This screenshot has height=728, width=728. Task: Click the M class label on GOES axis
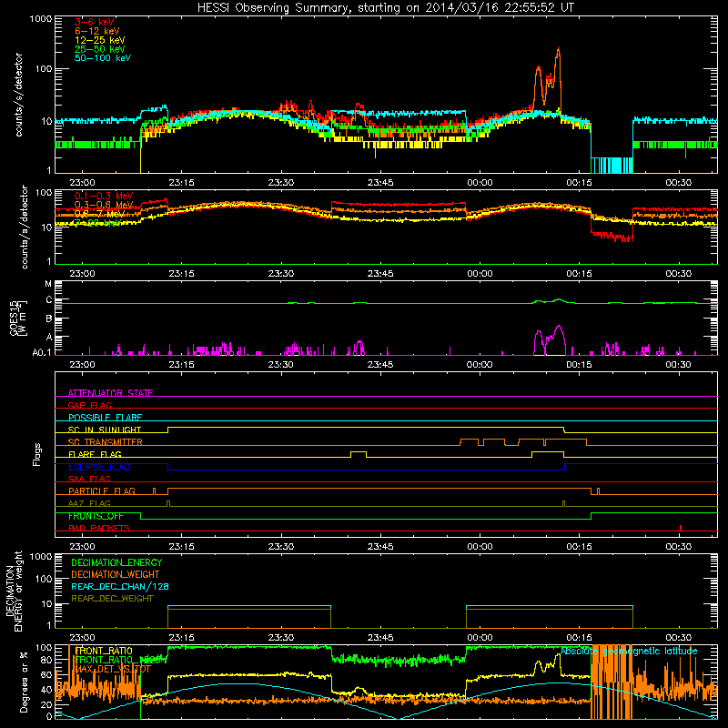tap(48, 284)
